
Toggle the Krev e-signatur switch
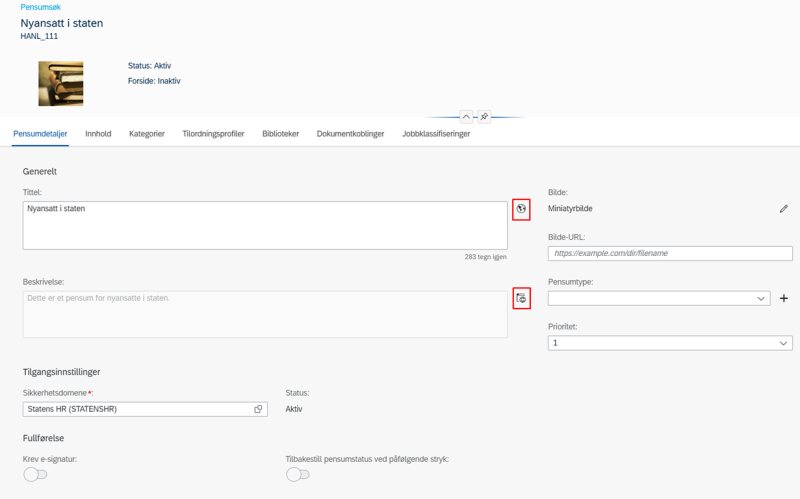pos(35,475)
